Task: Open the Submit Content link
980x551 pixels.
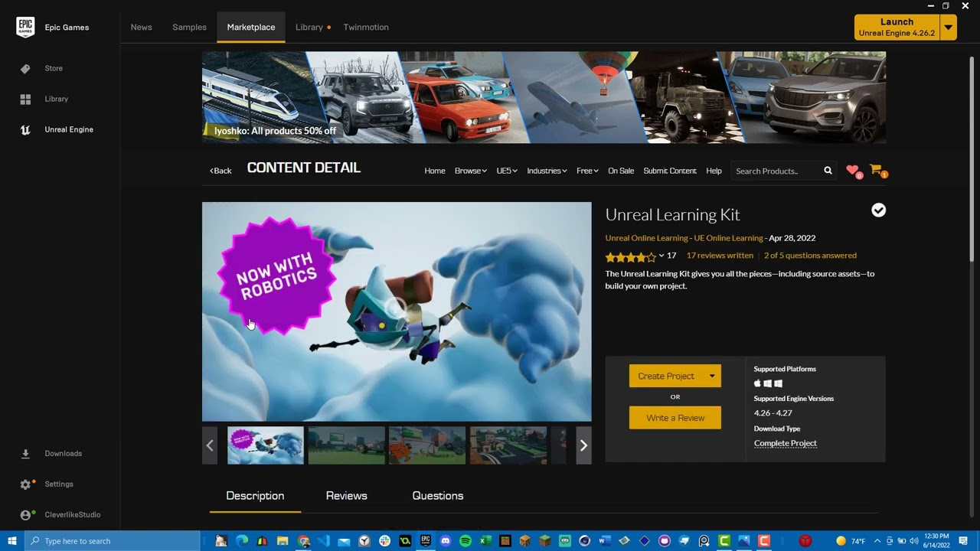Action: [670, 171]
